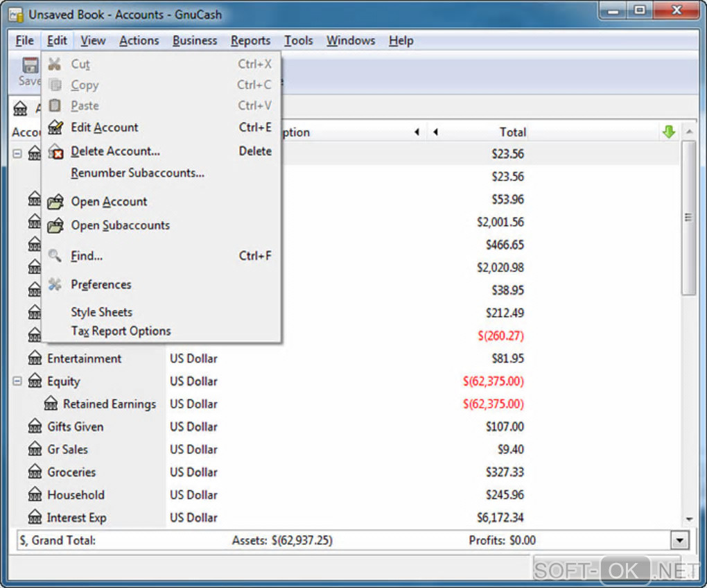
Task: Click bank icon beside Equity account
Action: 35,381
